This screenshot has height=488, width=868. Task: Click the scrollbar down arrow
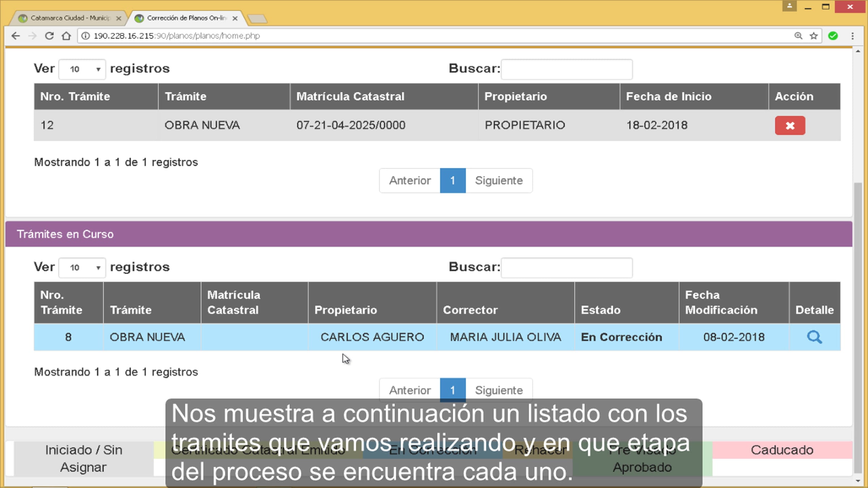coord(858,481)
